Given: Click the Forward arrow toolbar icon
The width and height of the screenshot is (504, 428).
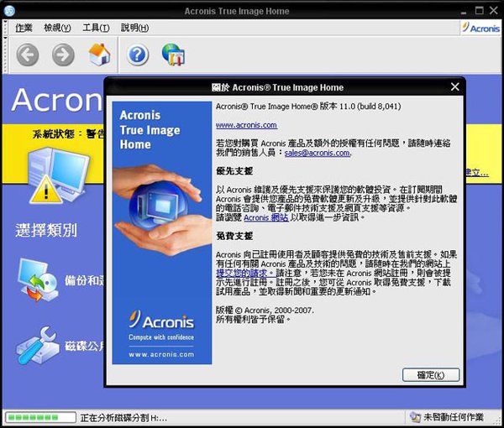Looking at the screenshot, I should 63,55.
